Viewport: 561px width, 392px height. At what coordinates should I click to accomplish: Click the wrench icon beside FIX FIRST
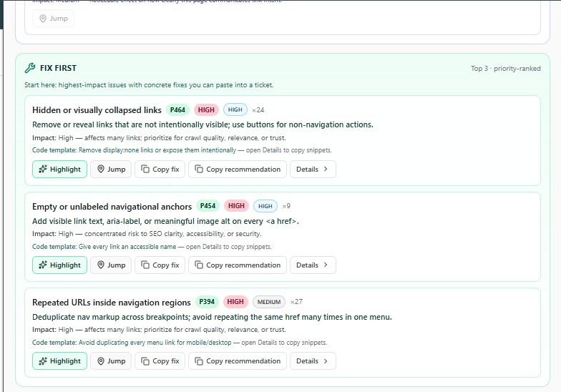point(30,69)
